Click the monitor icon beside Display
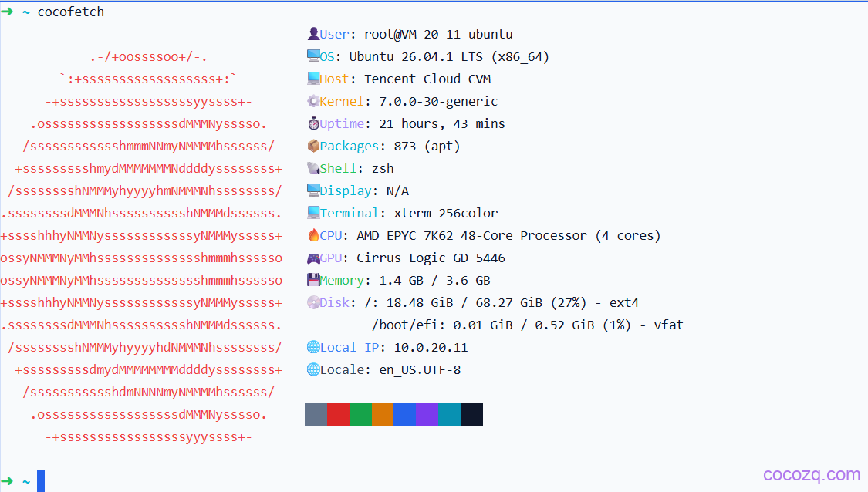The width and height of the screenshot is (868, 492). pyautogui.click(x=313, y=190)
